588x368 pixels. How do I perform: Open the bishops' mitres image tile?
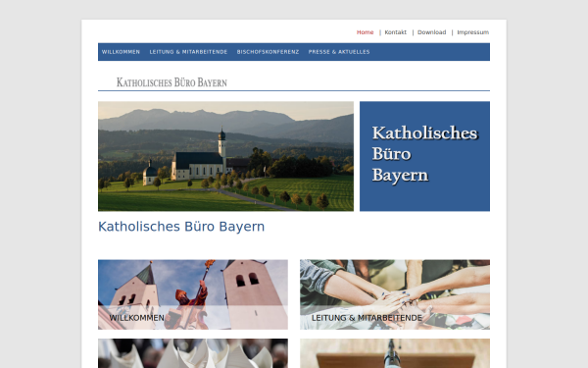click(193, 353)
